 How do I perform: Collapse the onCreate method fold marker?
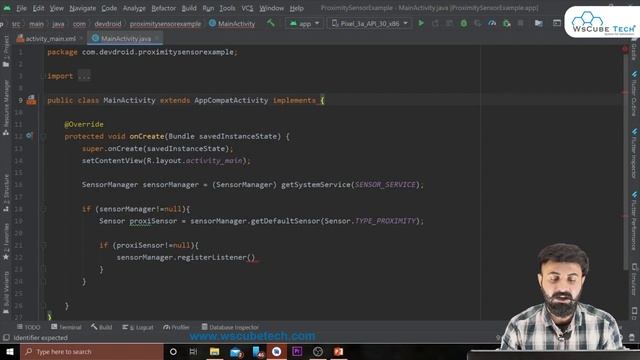tap(43, 136)
